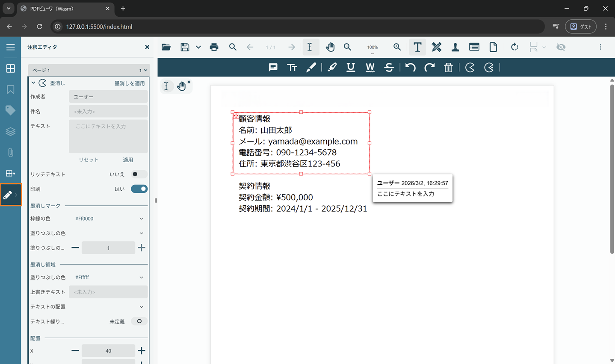Image resolution: width=615 pixels, height=364 pixels.
Task: Toggle the リッチテキスト switch
Action: click(139, 174)
